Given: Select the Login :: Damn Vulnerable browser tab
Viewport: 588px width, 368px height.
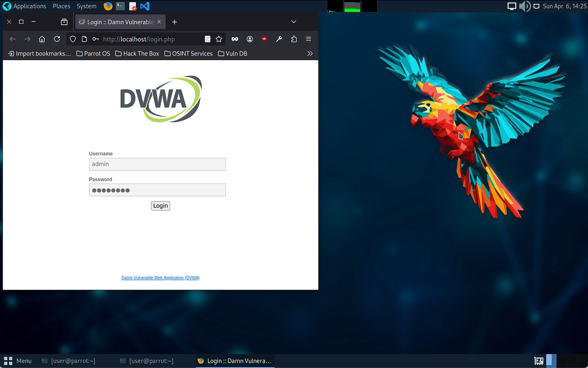Looking at the screenshot, I should pyautogui.click(x=120, y=22).
